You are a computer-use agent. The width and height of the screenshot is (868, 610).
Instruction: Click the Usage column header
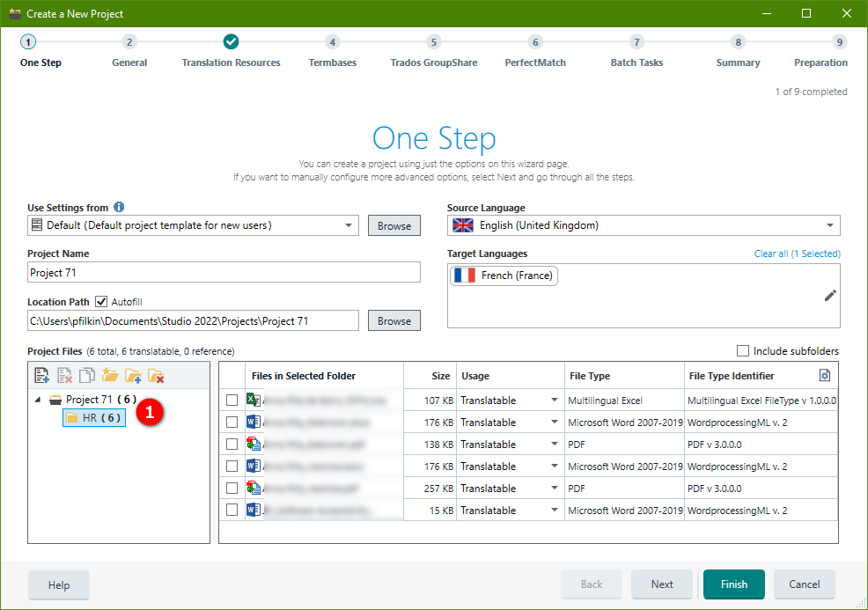(511, 376)
